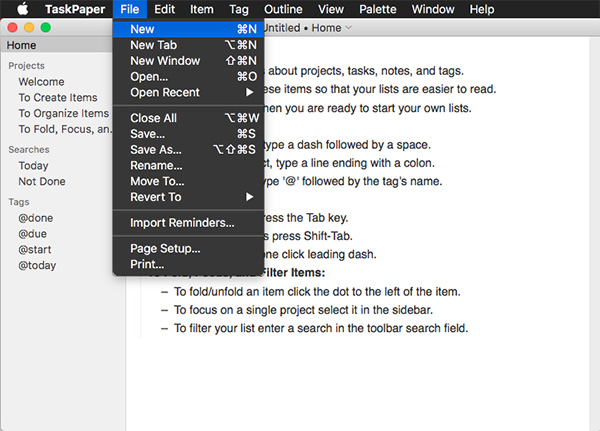Viewport: 600px width, 431px height.
Task: Click the Projects section header
Action: (x=26, y=66)
